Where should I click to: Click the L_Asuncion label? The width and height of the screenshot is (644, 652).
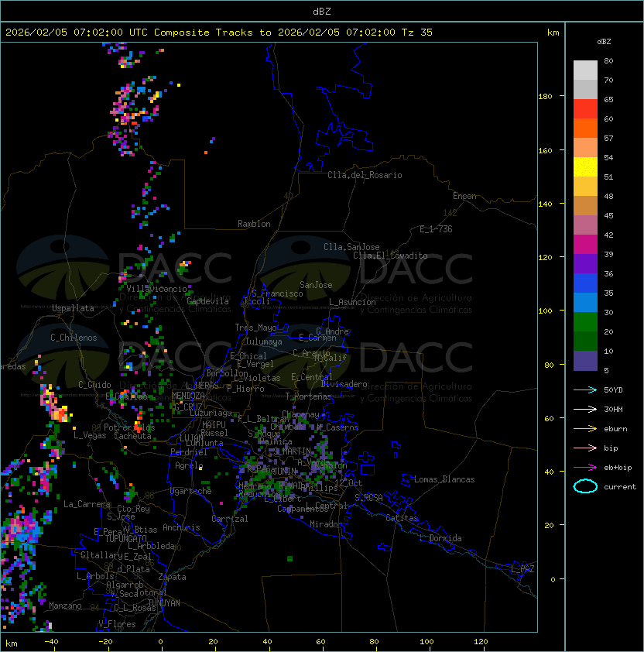tap(352, 302)
